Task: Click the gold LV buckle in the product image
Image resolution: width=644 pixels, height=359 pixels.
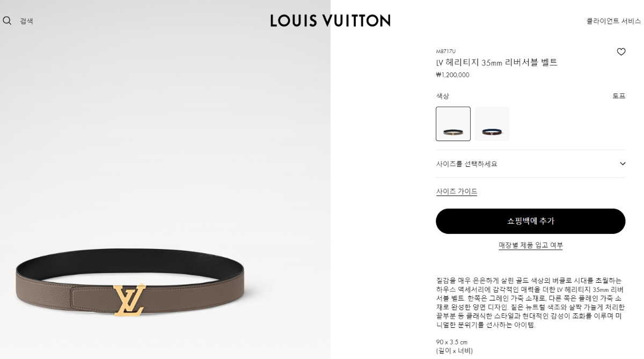Action: click(129, 299)
